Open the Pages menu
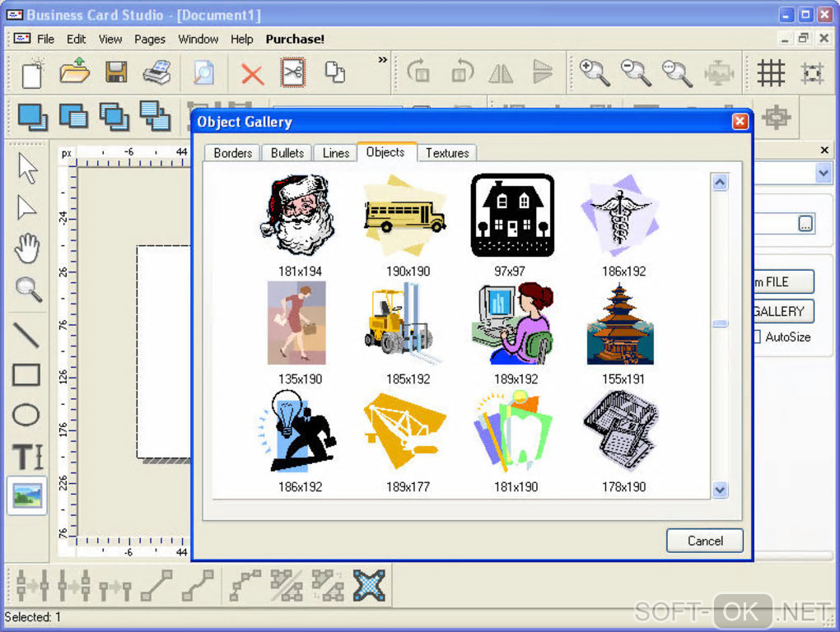 [x=150, y=39]
